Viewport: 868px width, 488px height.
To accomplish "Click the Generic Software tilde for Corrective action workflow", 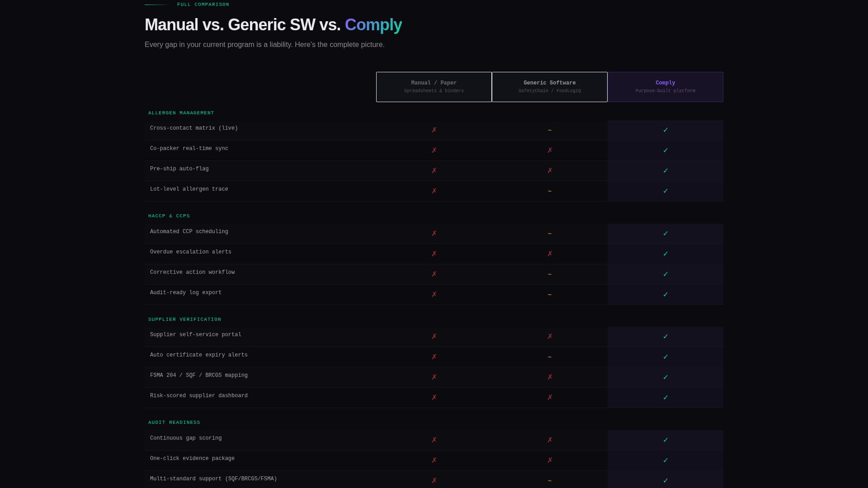I will coord(550,274).
